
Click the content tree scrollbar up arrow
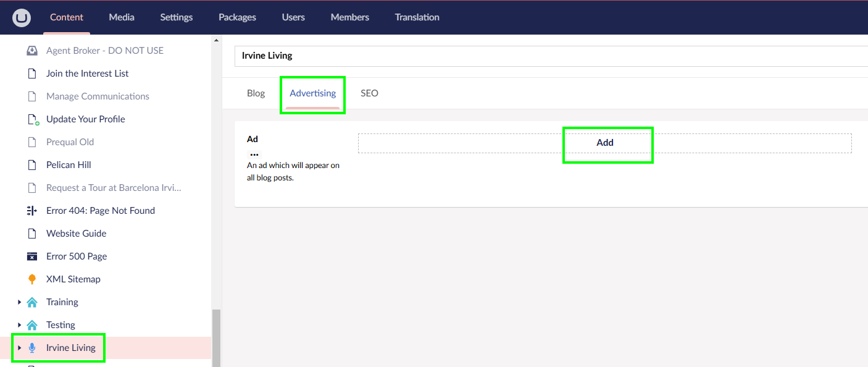pyautogui.click(x=216, y=41)
